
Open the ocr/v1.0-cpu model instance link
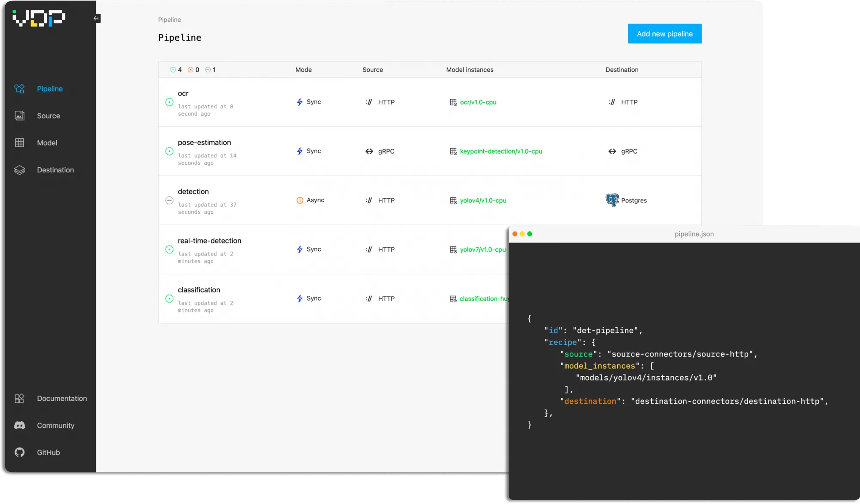click(x=478, y=102)
